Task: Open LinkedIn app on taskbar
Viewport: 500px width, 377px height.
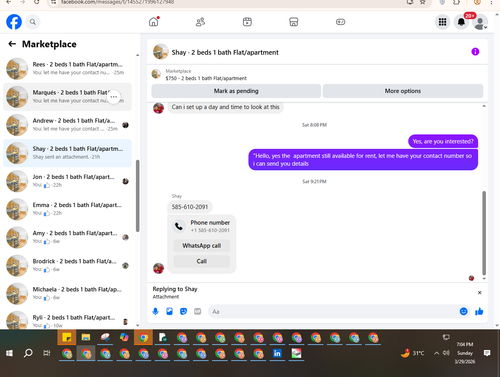Action: click(277, 353)
